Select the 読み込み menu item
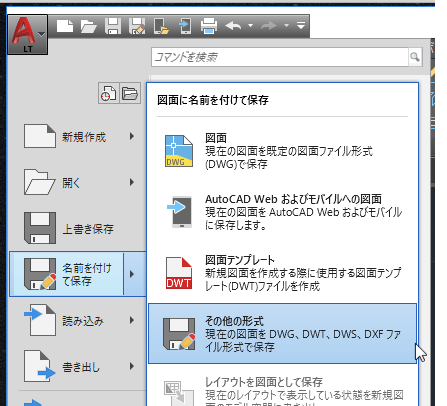Screen dimensions: 447x406 pos(77,320)
